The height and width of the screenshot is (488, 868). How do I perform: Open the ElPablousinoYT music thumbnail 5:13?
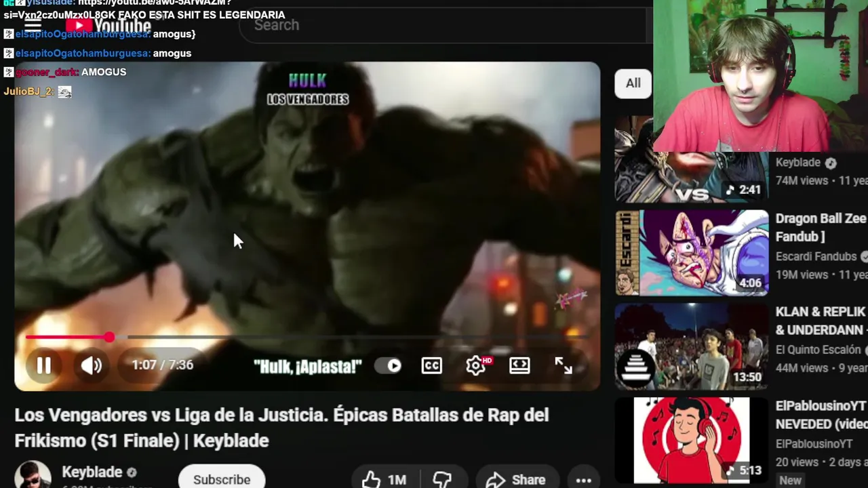click(x=692, y=440)
